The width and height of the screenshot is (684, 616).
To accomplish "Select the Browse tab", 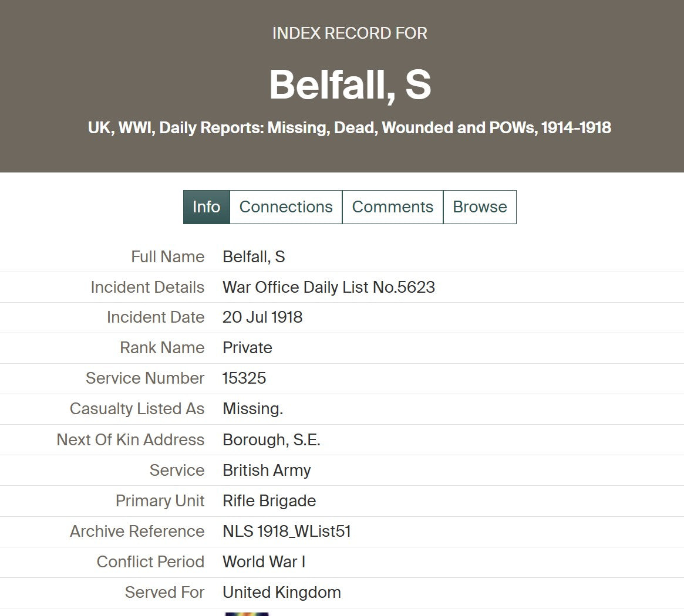I will pyautogui.click(x=480, y=207).
